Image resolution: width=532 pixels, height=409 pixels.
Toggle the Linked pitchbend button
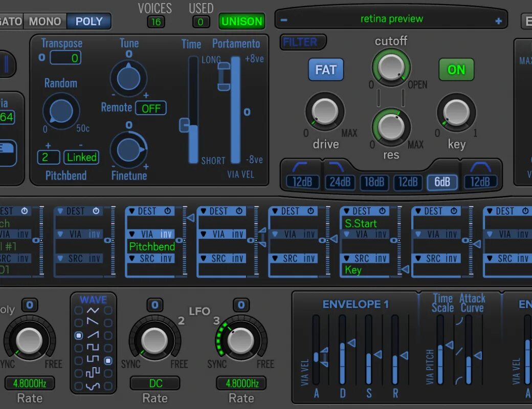tap(81, 157)
